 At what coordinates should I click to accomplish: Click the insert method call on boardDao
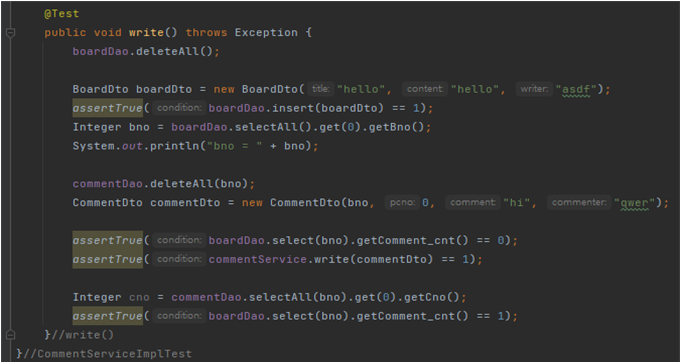[x=293, y=108]
